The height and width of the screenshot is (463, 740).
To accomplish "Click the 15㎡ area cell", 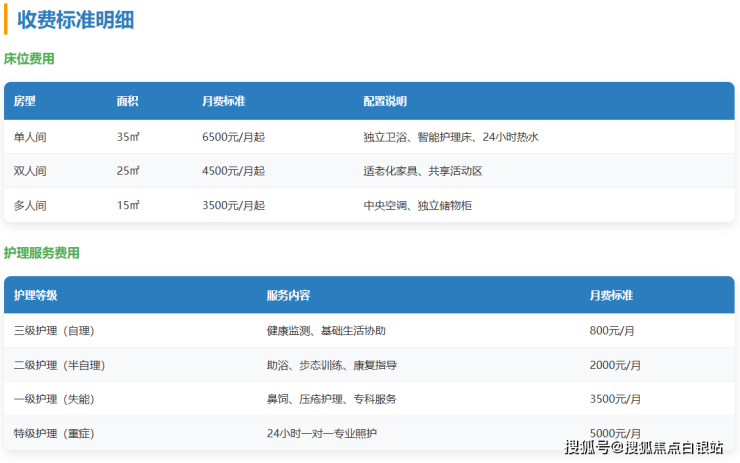I will (128, 205).
